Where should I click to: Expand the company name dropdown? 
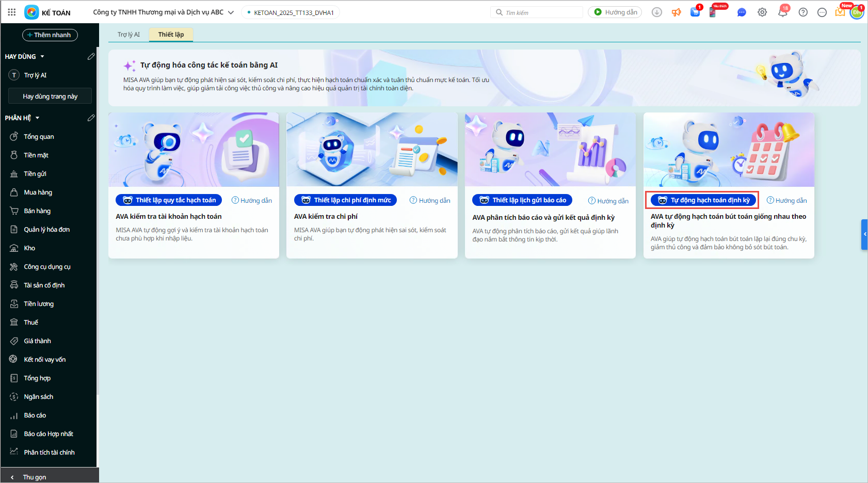(231, 12)
